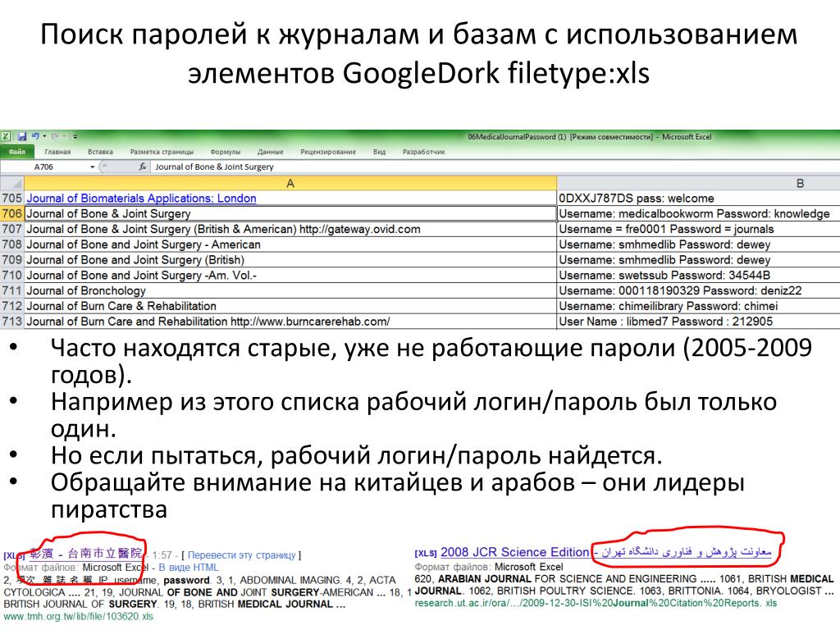Click the Excel application icon in title bar
Image resolution: width=840 pixels, height=630 pixels.
coord(6,137)
